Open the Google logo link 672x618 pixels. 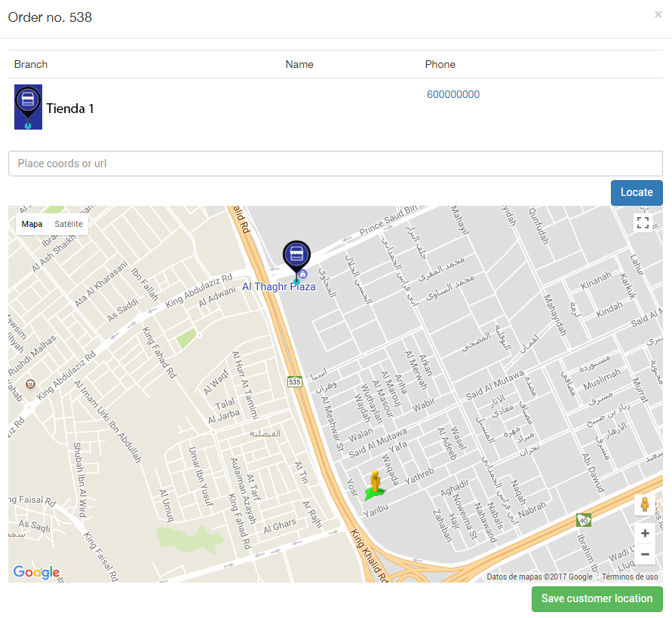click(36, 572)
